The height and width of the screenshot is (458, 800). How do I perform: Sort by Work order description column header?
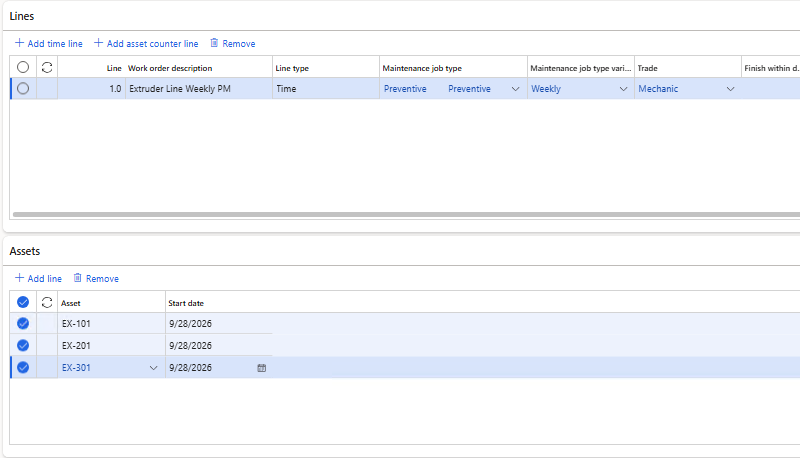(198, 68)
